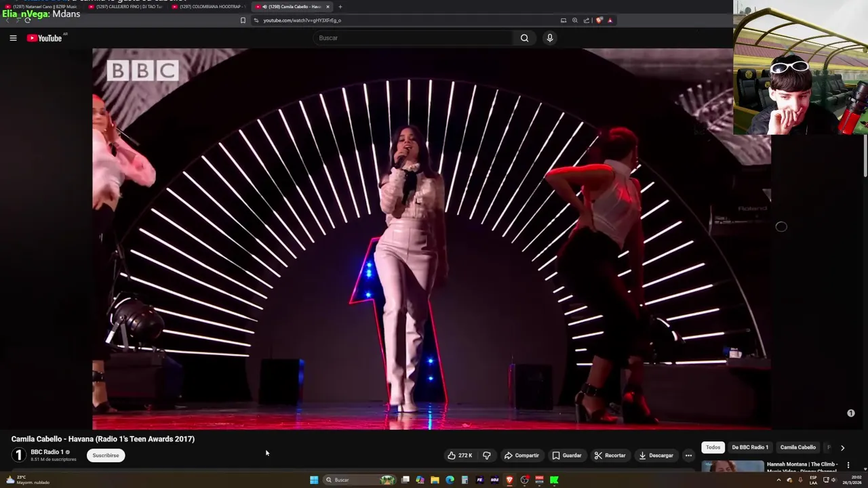Switch to the COLOMBIANA HOODTRAP browser tab

click(x=210, y=7)
